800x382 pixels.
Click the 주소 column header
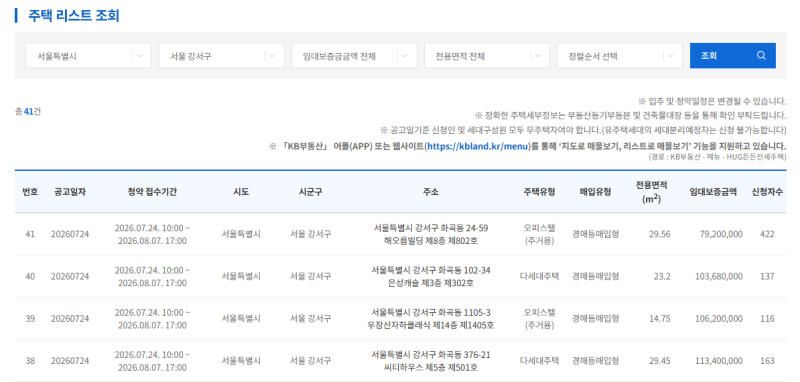(x=431, y=192)
